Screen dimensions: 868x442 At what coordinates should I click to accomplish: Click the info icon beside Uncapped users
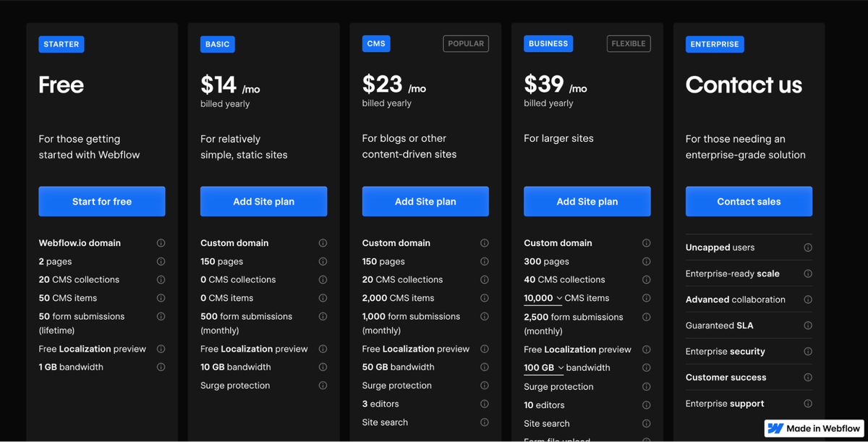808,247
